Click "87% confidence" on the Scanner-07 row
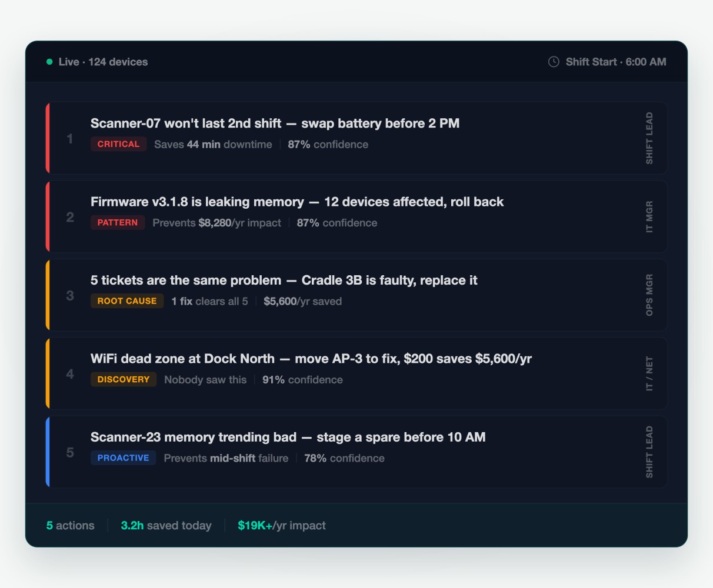This screenshot has width=713, height=588. tap(328, 145)
